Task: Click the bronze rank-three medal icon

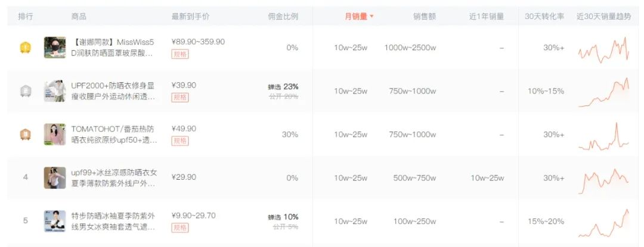Action: [x=25, y=135]
